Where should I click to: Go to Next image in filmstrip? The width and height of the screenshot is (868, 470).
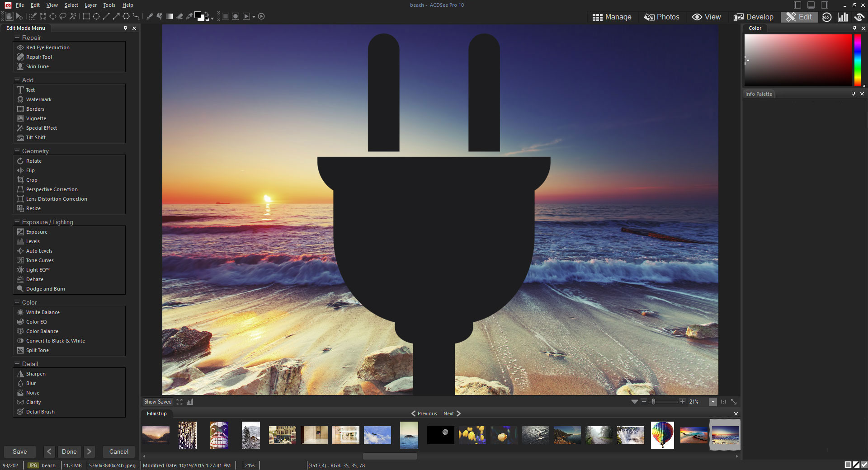pyautogui.click(x=452, y=414)
